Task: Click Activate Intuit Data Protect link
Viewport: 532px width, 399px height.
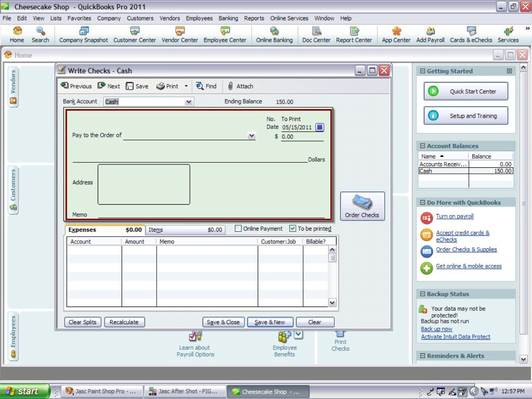Action: [456, 337]
